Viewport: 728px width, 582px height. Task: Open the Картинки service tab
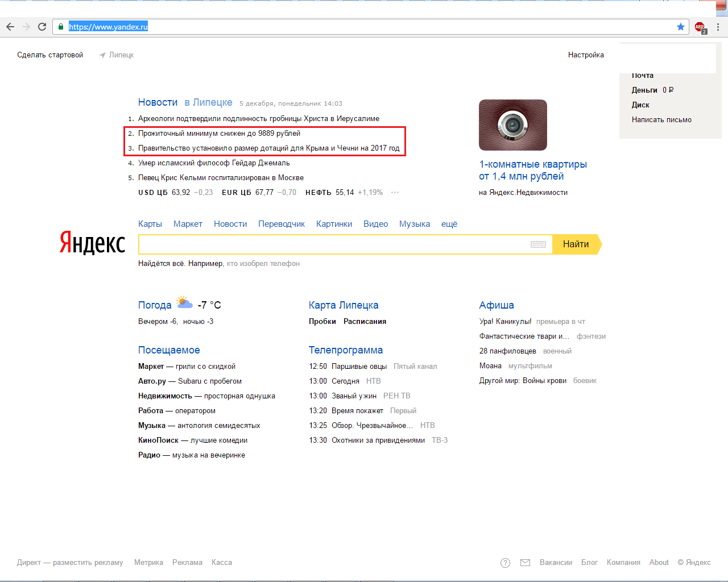click(334, 224)
